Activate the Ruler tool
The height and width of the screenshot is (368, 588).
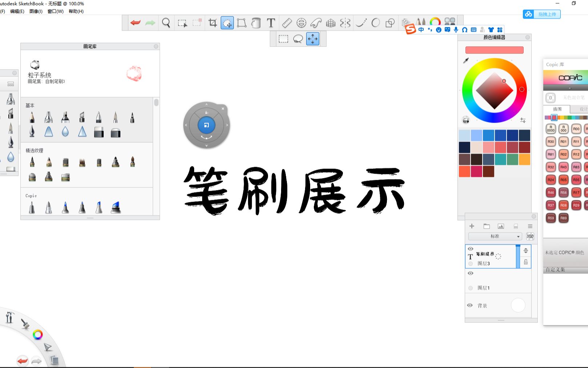point(287,23)
